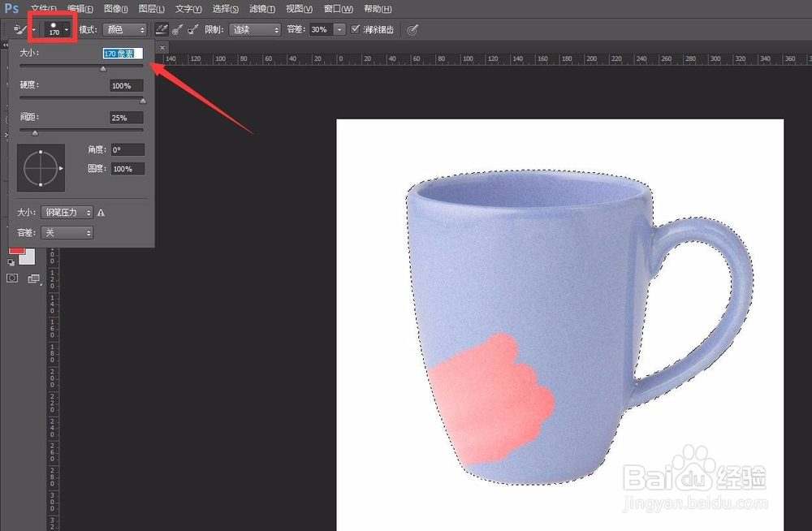The image size is (812, 531).
Task: Open the 大小 dropdown showing 钢笔压力
Action: pos(67,213)
